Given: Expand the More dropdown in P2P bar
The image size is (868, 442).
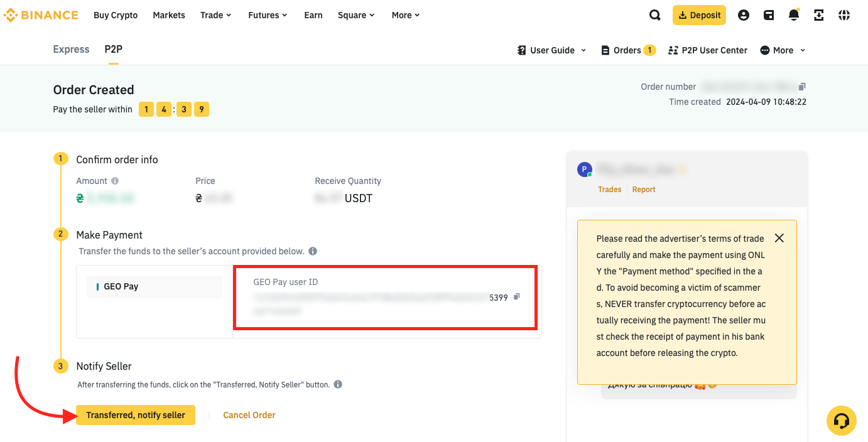Looking at the screenshot, I should 783,50.
